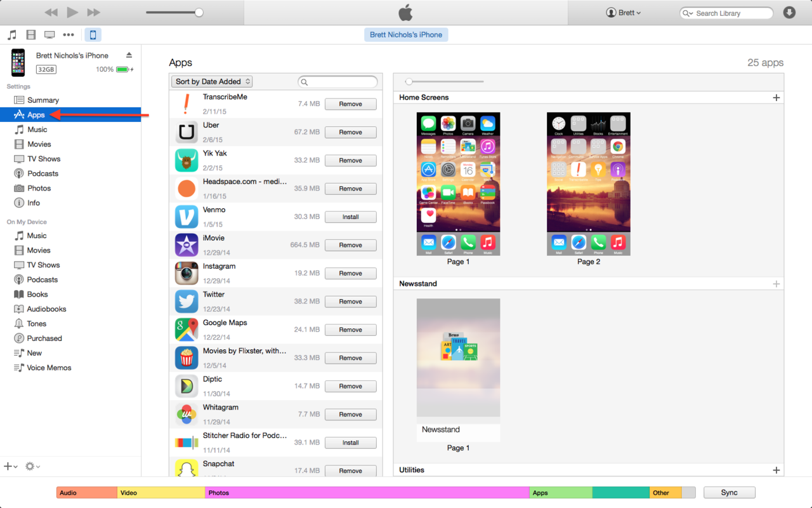Select Summary in the Settings sidebar

(x=43, y=100)
